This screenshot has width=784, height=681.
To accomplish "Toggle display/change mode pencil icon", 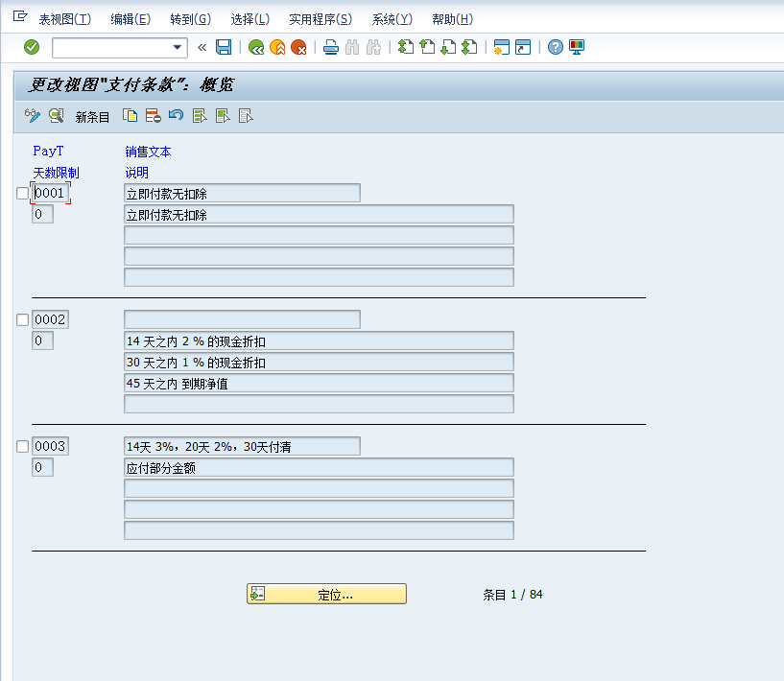I will pyautogui.click(x=32, y=115).
